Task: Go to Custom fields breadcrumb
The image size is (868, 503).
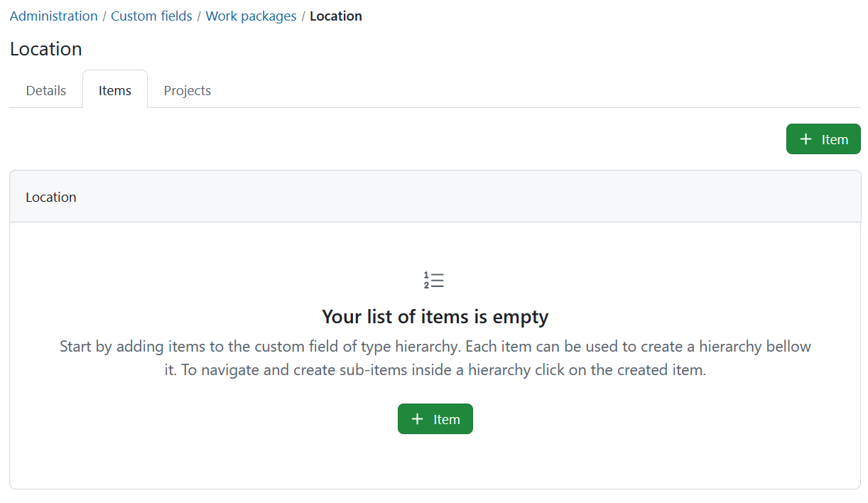Action: click(151, 16)
